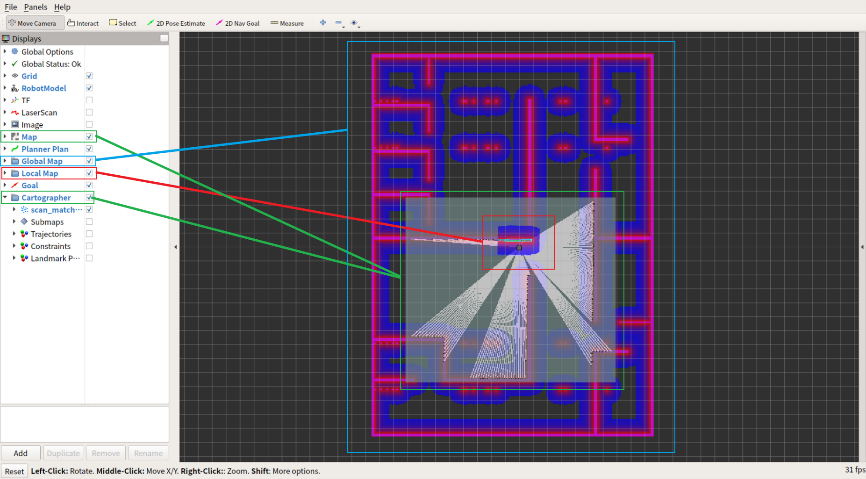Open the File menu
866x479 pixels.
pyautogui.click(x=10, y=7)
